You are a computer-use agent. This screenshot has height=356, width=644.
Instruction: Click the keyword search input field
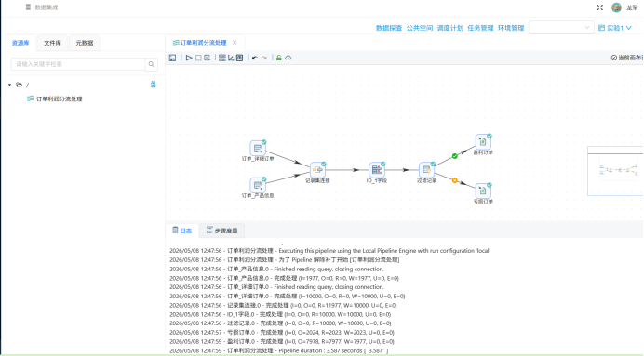78,64
